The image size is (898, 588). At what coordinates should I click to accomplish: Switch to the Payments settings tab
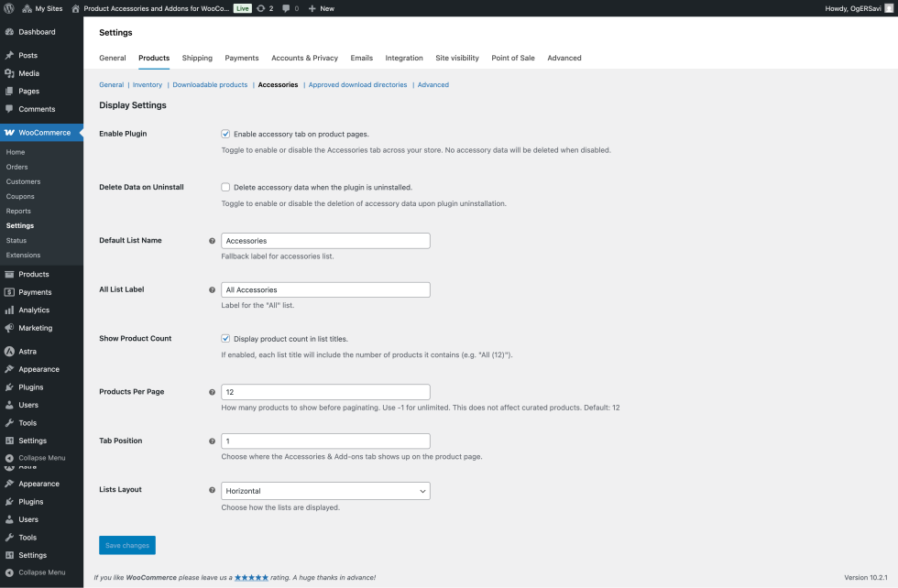coord(242,58)
